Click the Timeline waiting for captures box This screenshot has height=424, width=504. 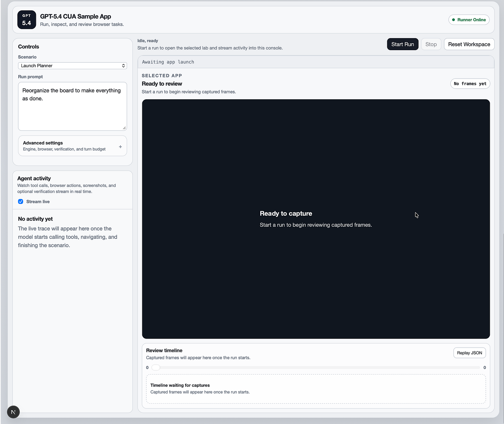[x=316, y=389]
